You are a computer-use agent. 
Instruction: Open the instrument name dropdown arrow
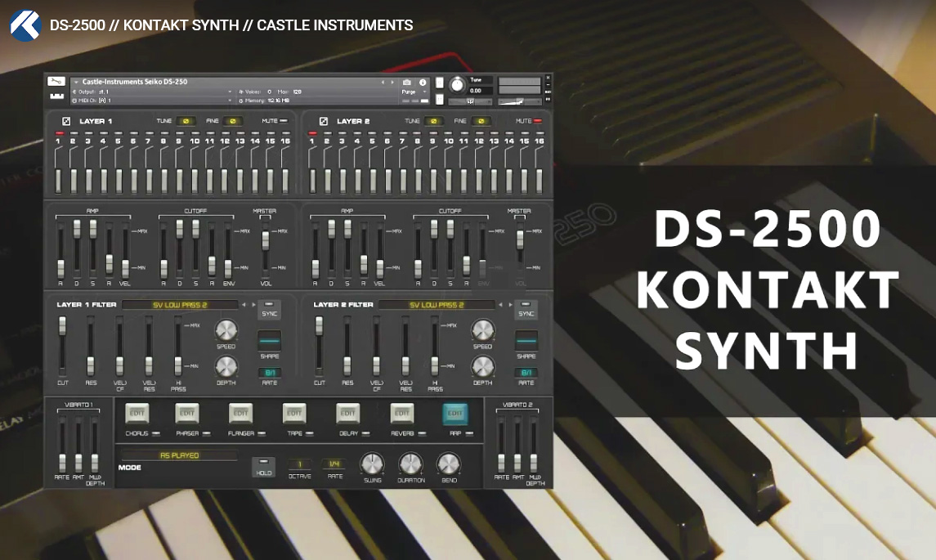(76, 83)
